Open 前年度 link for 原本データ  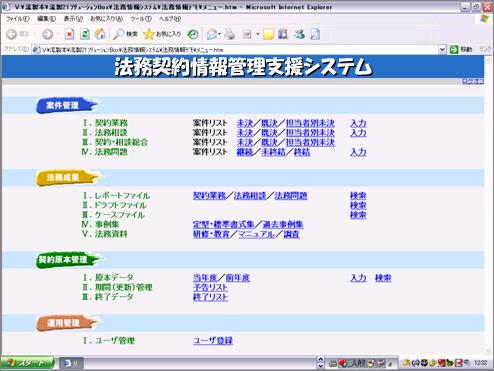pyautogui.click(x=238, y=278)
